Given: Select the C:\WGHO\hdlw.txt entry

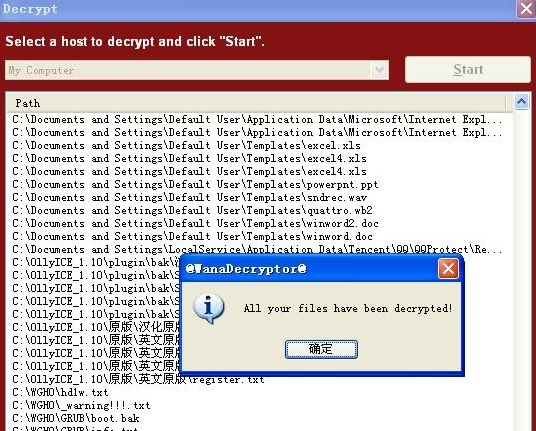Looking at the screenshot, I should point(60,392).
